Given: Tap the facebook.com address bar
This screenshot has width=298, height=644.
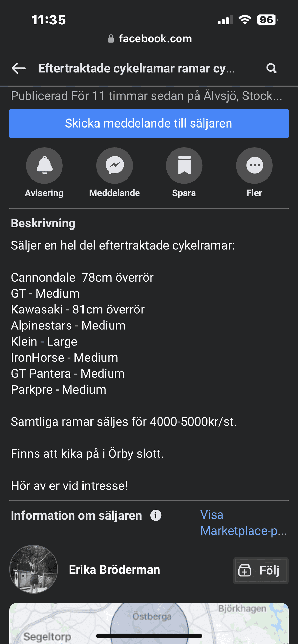Looking at the screenshot, I should click(x=155, y=39).
